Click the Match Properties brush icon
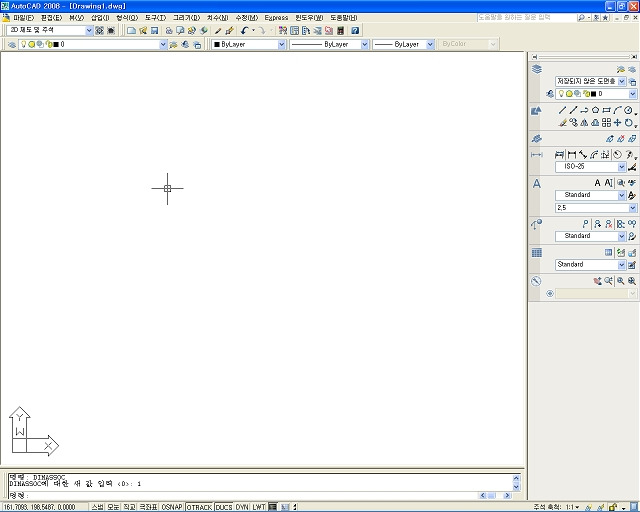Viewport: 640px width, 512px height. [x=218, y=31]
